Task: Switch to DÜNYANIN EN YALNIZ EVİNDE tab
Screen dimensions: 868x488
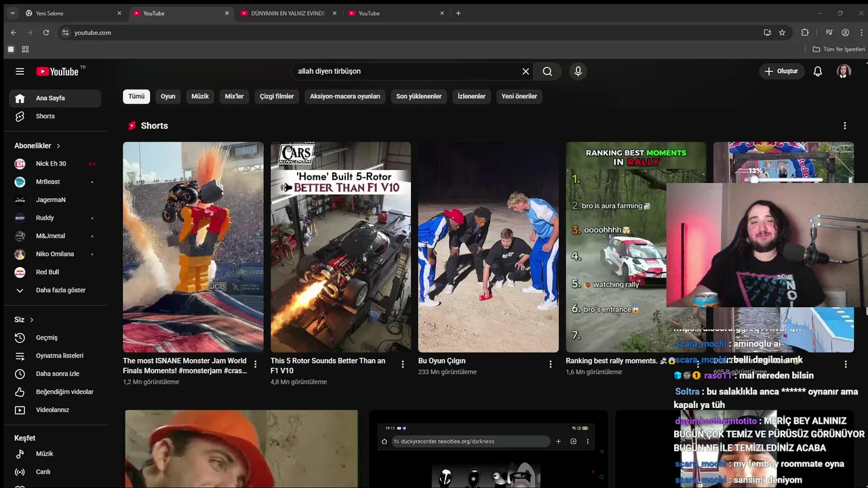Action: (288, 14)
